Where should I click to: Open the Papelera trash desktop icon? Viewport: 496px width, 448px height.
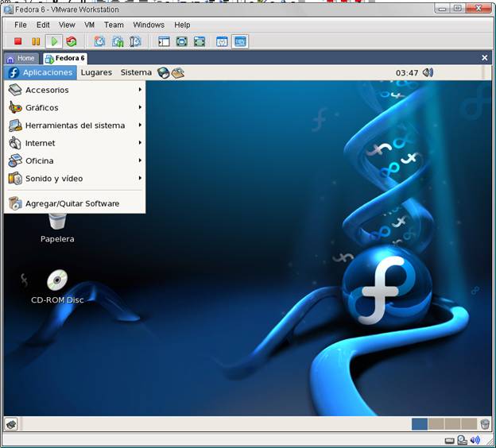tap(57, 227)
